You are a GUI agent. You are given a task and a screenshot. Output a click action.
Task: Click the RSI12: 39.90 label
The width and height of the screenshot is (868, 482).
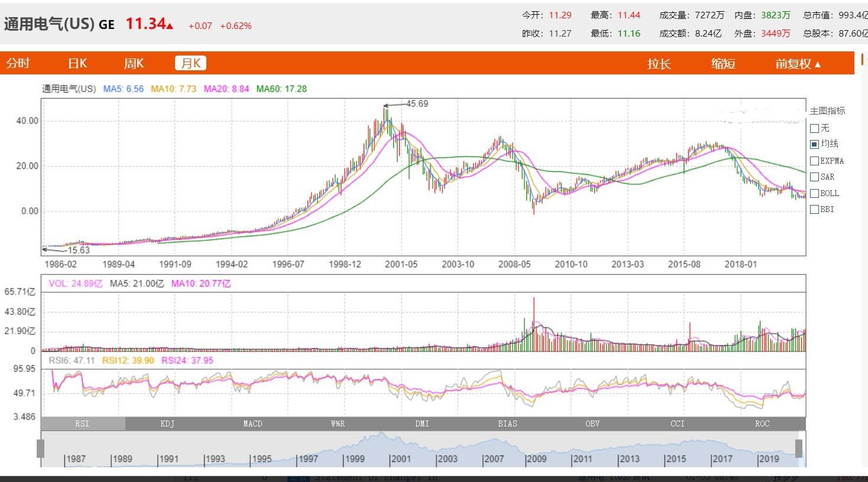(x=128, y=360)
